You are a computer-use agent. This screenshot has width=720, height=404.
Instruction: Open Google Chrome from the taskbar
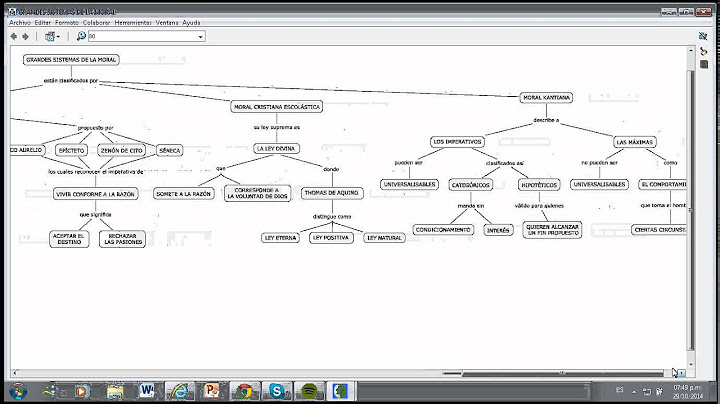click(x=245, y=391)
